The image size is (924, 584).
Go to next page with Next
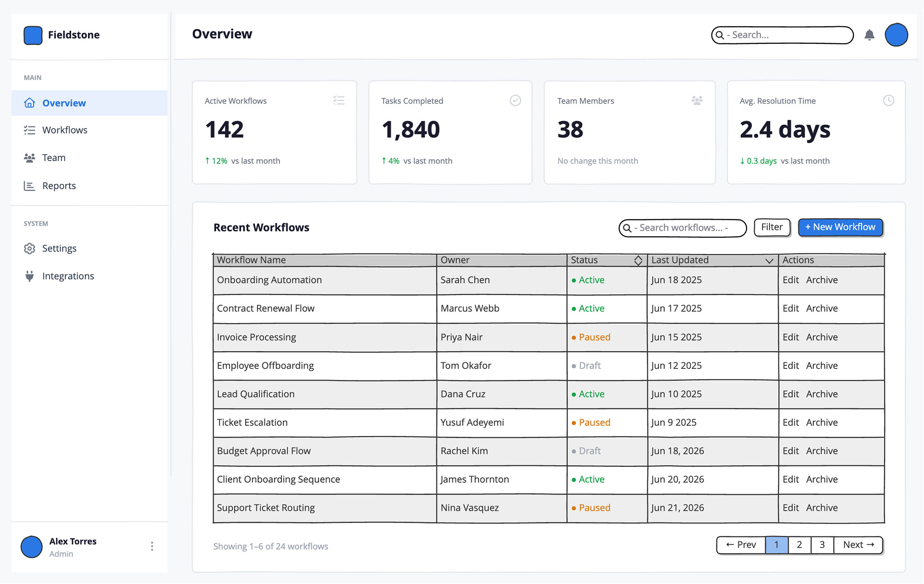tap(858, 545)
